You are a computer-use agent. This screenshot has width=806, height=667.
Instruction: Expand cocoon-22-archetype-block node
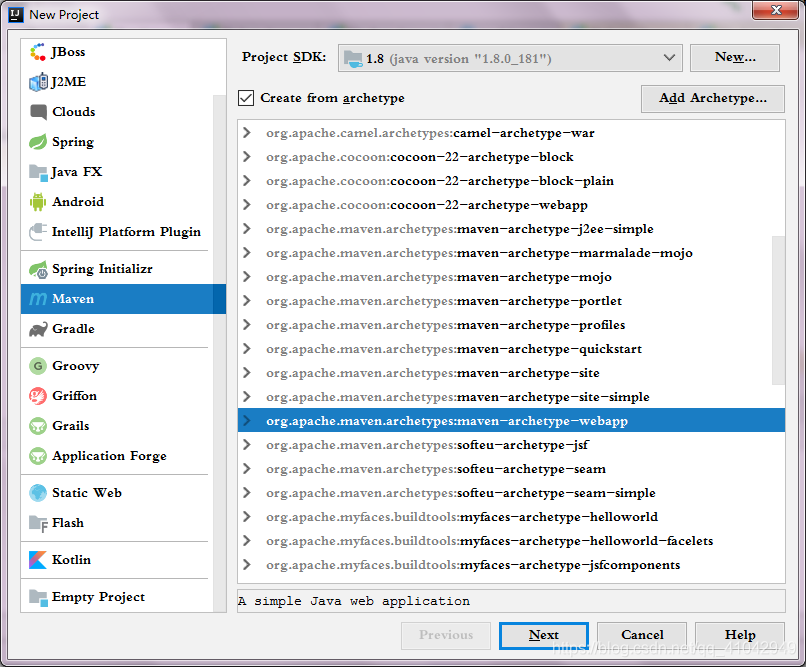pos(247,157)
